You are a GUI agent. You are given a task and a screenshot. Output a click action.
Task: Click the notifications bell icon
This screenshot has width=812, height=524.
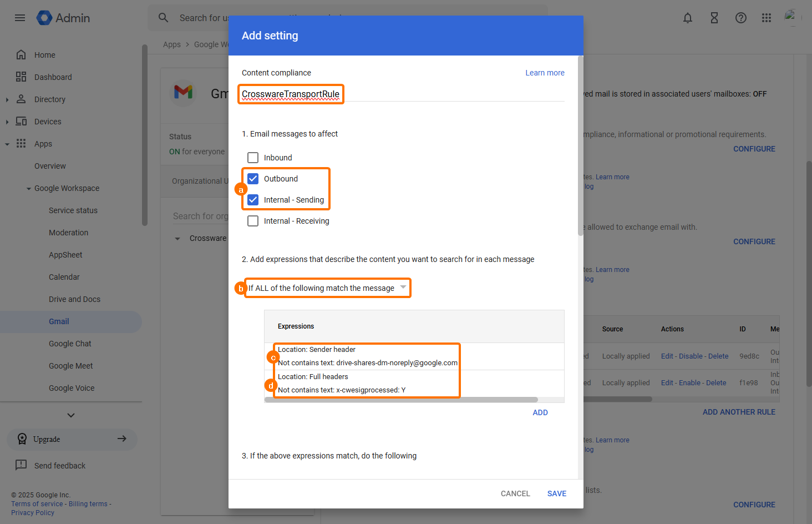tap(688, 18)
